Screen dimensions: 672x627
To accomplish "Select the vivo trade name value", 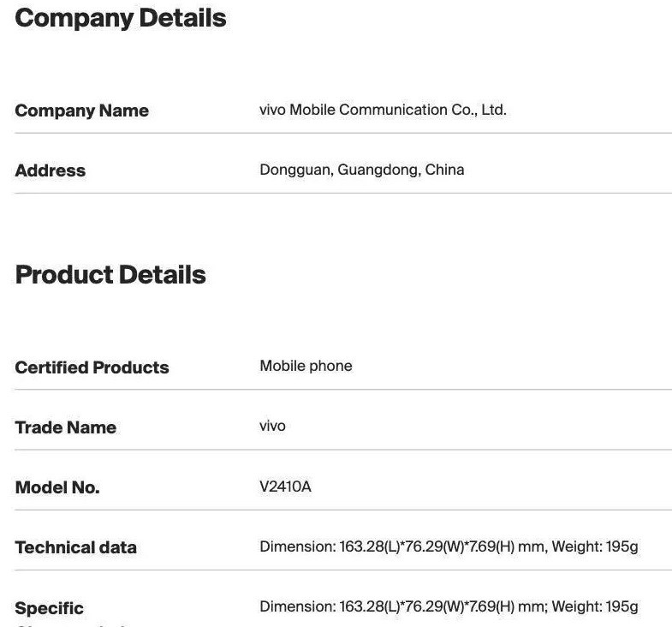I will coord(272,426).
